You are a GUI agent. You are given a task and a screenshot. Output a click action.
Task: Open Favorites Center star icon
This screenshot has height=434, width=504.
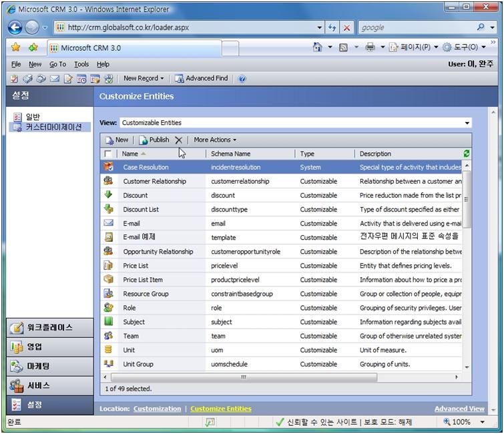tap(15, 48)
